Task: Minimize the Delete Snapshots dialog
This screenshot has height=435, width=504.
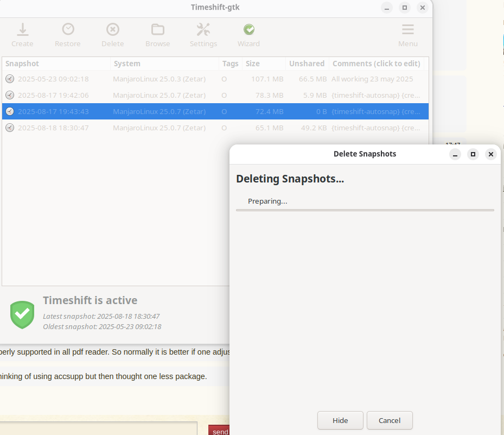Action: coord(455,154)
